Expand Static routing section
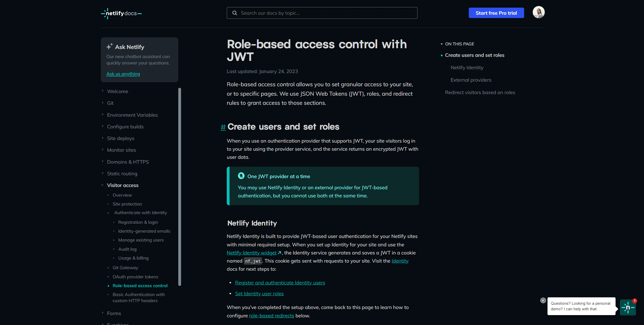This screenshot has width=644, height=325. point(103,173)
